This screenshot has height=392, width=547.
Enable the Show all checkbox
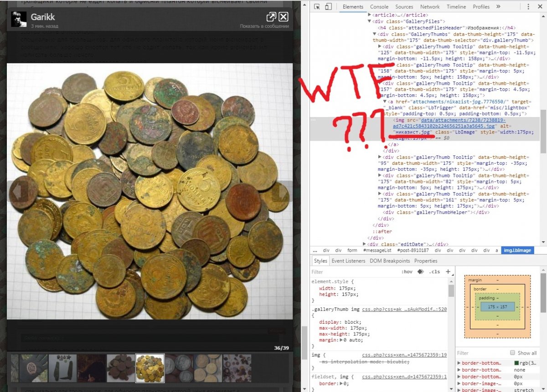[x=513, y=353]
